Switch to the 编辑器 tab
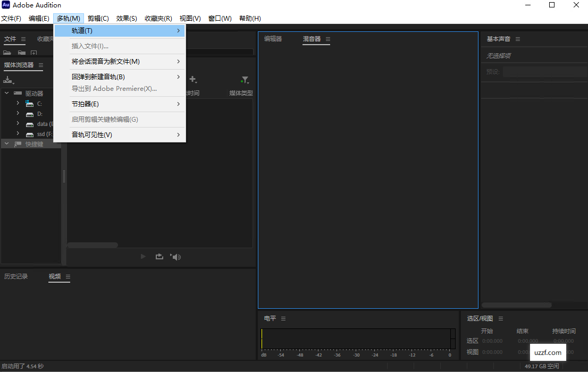This screenshot has width=588, height=372. [272, 38]
